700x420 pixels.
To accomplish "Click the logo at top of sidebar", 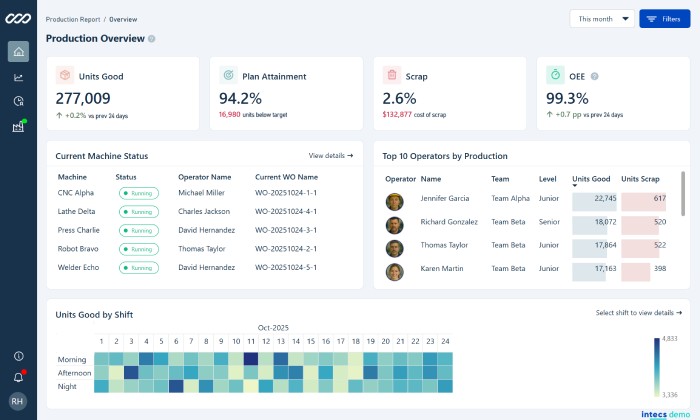I will pos(18,18).
